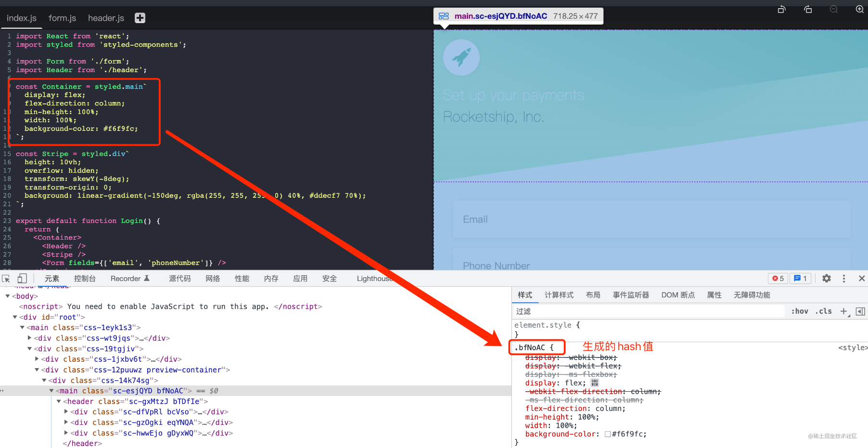Screen dimensions: 868x448
Task: Click the zoom in magnifier icon
Action: click(860, 9)
